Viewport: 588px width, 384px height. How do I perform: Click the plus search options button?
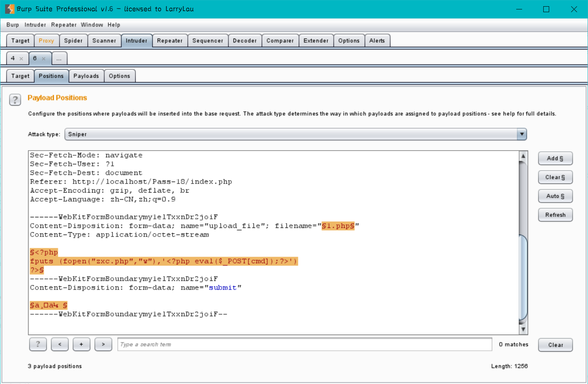[x=81, y=344]
